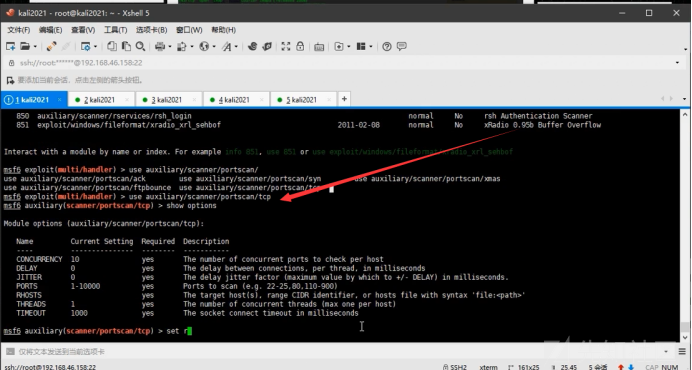The height and width of the screenshot is (370, 692).
Task: Click the terminal scrollbar down arrow
Action: 684,338
